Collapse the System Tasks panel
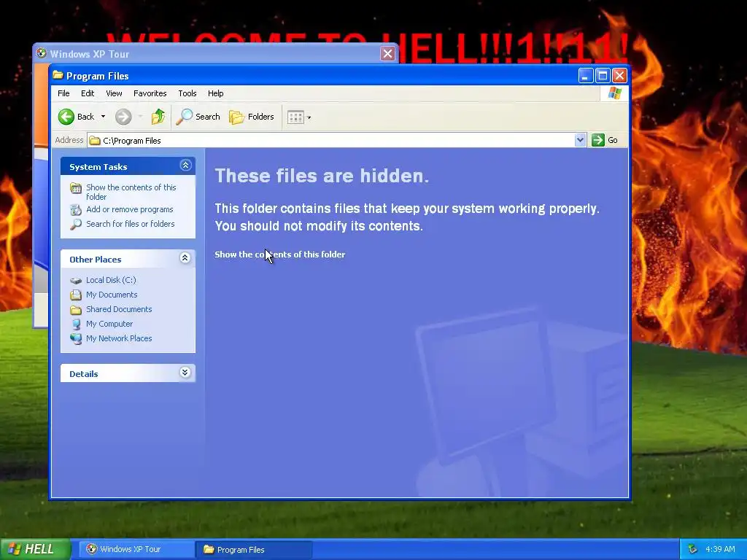Viewport: 747px width, 560px height. click(185, 166)
